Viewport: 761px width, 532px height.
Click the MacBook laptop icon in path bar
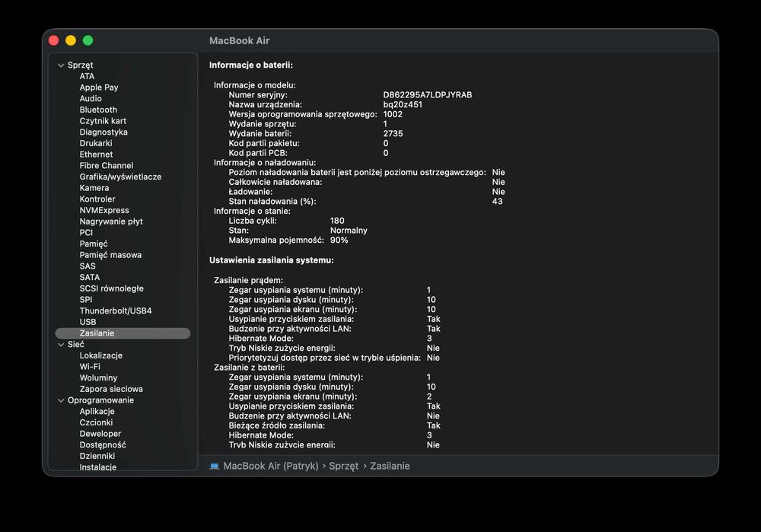(x=214, y=467)
